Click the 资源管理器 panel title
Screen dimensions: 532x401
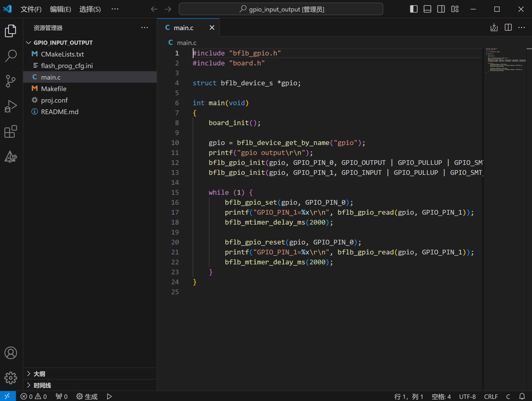pyautogui.click(x=48, y=28)
